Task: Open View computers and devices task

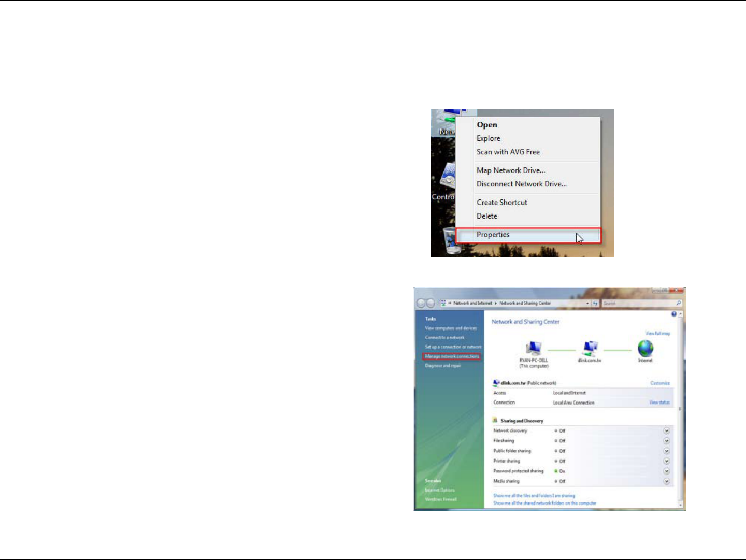Action: (x=451, y=328)
